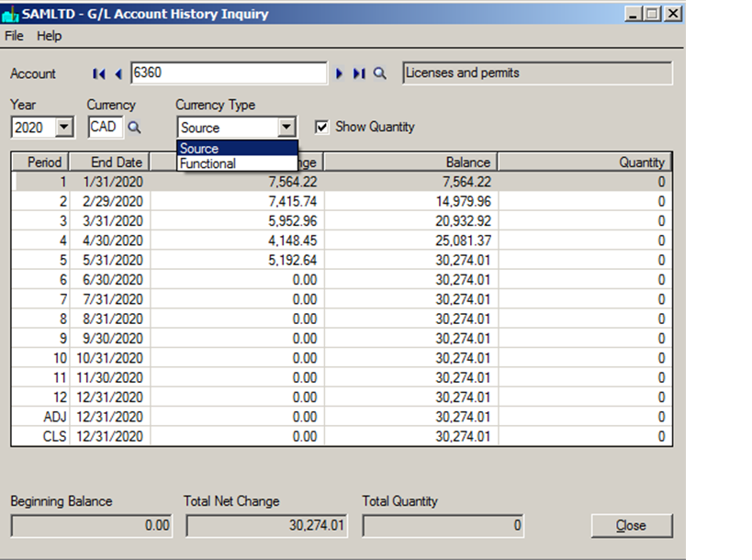752x560 pixels.
Task: Select period 5 row ending 5/31/2020
Action: click(340, 260)
